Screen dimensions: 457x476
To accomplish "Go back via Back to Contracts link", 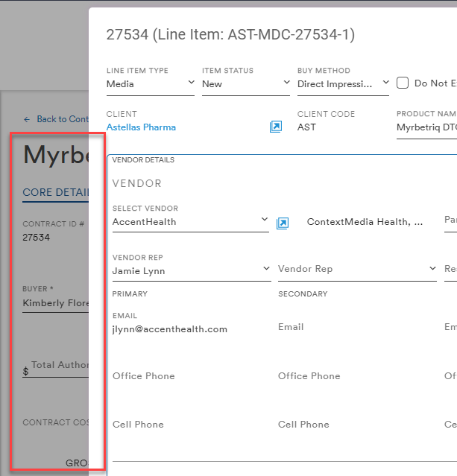I will click(x=63, y=119).
